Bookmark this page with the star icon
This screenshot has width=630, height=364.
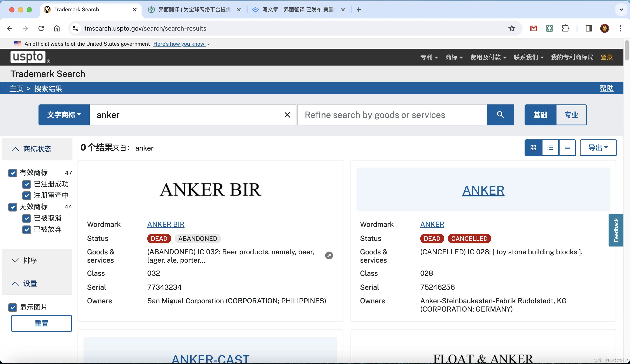click(512, 28)
